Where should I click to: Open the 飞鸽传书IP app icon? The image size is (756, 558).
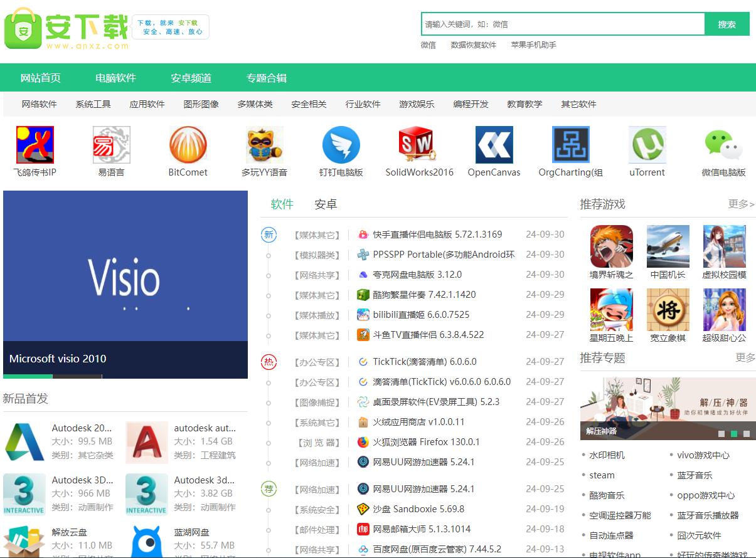click(35, 145)
